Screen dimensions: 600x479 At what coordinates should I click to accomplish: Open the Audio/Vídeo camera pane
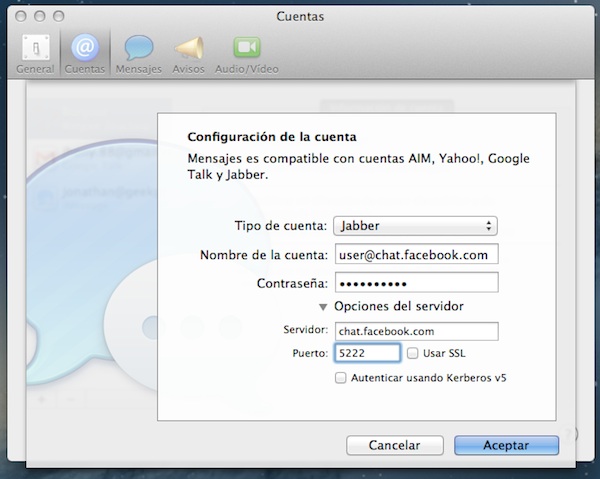pos(247,53)
